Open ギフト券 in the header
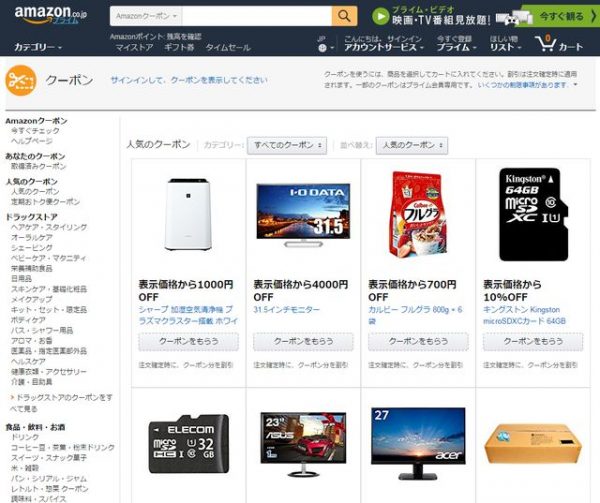 [x=179, y=47]
